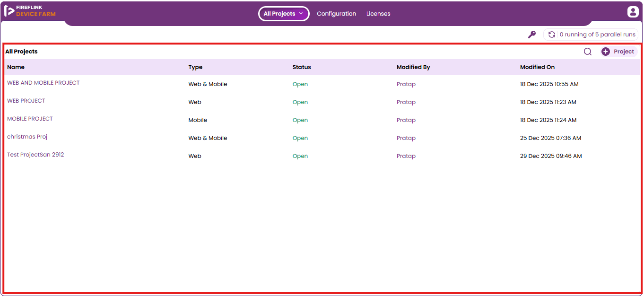Click the refresh parallel runs icon
This screenshot has height=297, width=644.
point(551,35)
